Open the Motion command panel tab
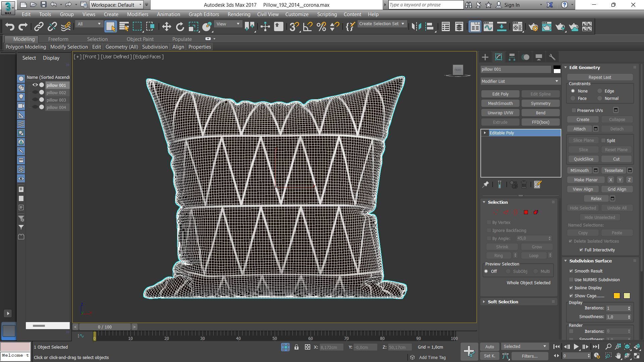Viewport: 644px width, 362px height. coord(525,57)
